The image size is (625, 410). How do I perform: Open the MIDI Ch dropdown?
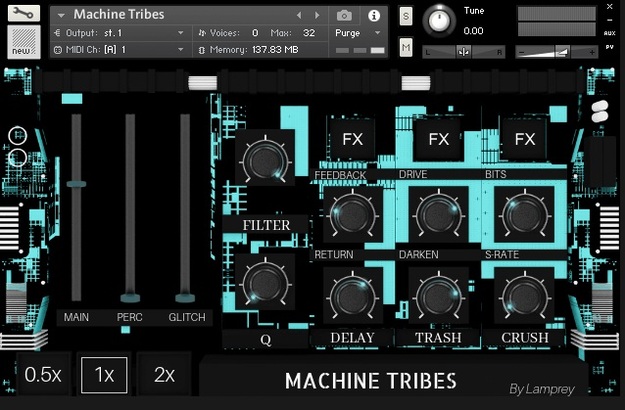[119, 50]
